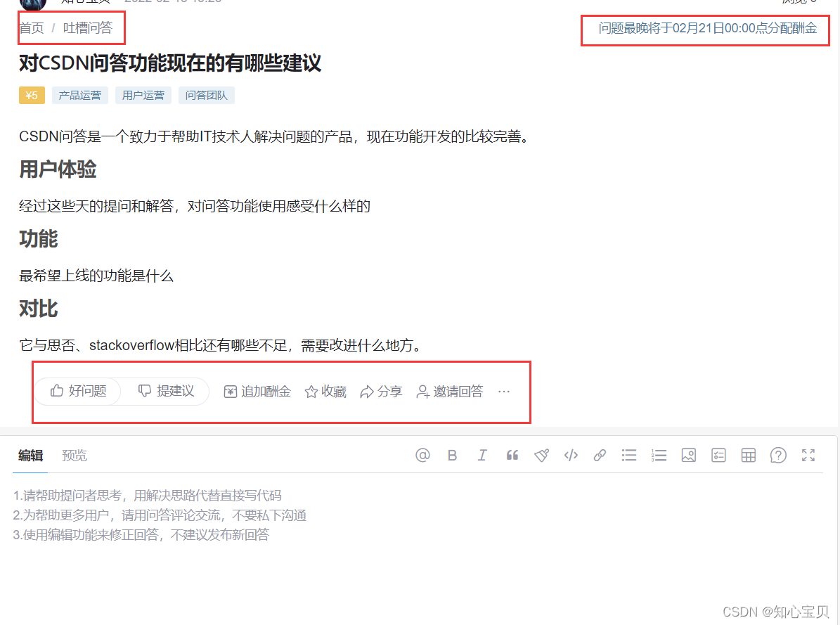Insert an image into the answer
840x625 pixels.
pyautogui.click(x=688, y=456)
